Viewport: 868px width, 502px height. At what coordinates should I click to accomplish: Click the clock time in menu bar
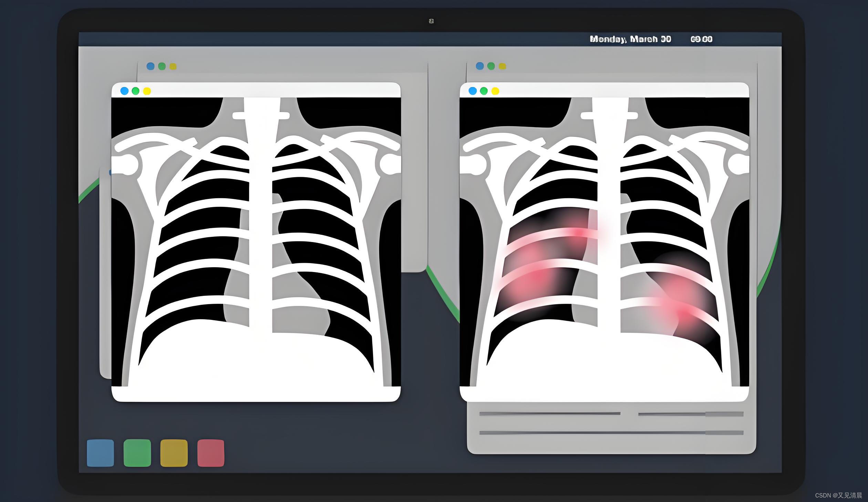(x=701, y=39)
